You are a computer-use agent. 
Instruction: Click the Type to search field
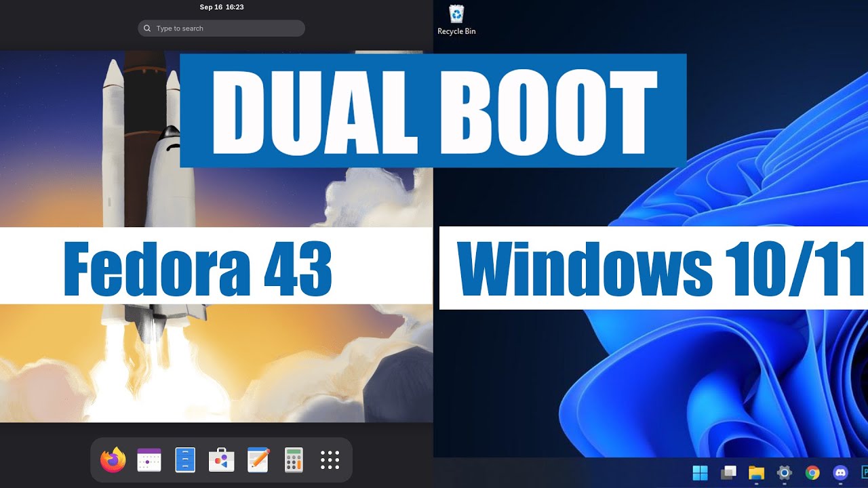pyautogui.click(x=221, y=28)
